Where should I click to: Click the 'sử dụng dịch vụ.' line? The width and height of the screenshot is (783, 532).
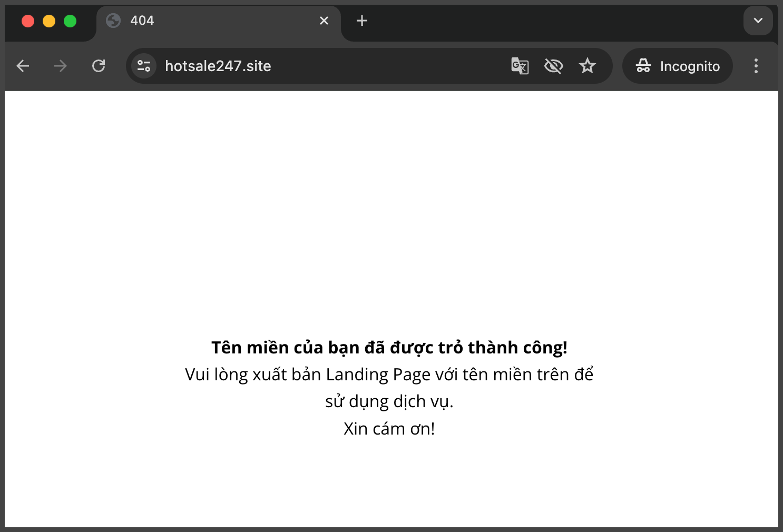tap(389, 401)
